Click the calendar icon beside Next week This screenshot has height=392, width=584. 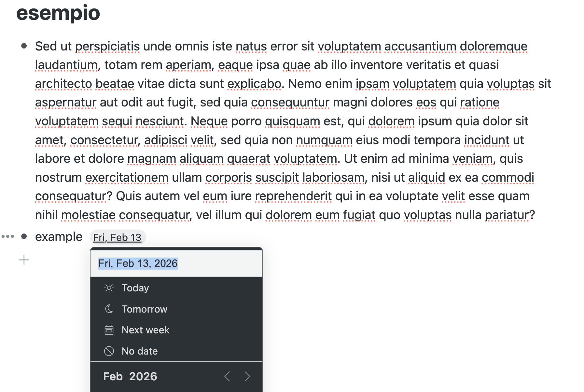(109, 330)
